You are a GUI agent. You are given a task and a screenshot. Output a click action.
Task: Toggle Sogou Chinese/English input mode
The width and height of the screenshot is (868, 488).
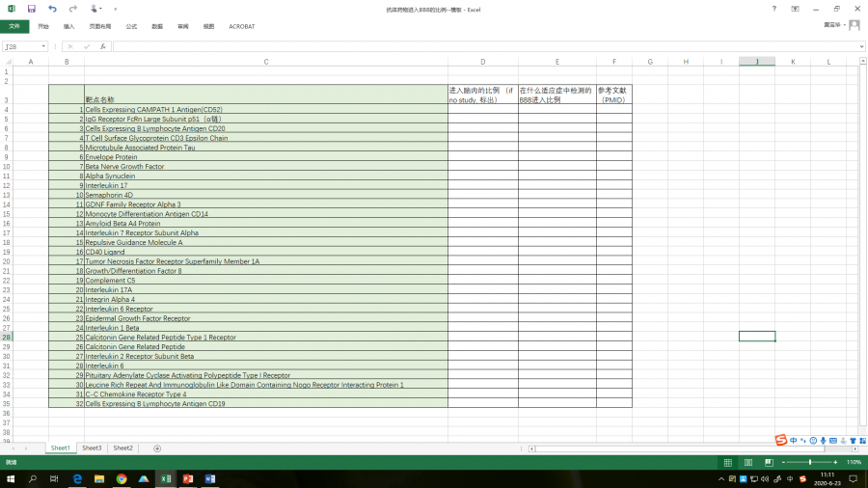794,441
